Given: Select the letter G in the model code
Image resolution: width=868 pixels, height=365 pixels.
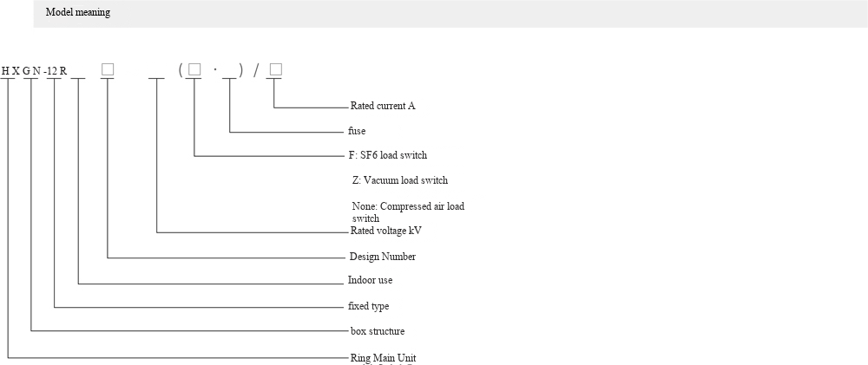Looking at the screenshot, I should pyautogui.click(x=27, y=70).
